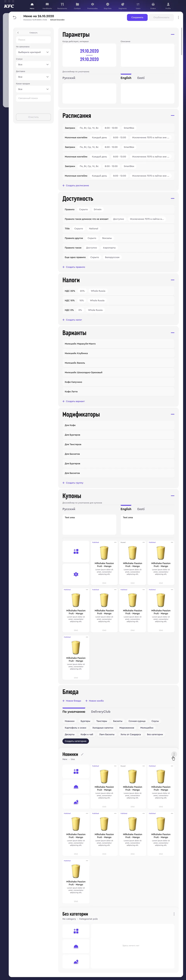The width and height of the screenshot is (186, 980).
Task: Collapse the Налоги section
Action: pyautogui.click(x=173, y=280)
